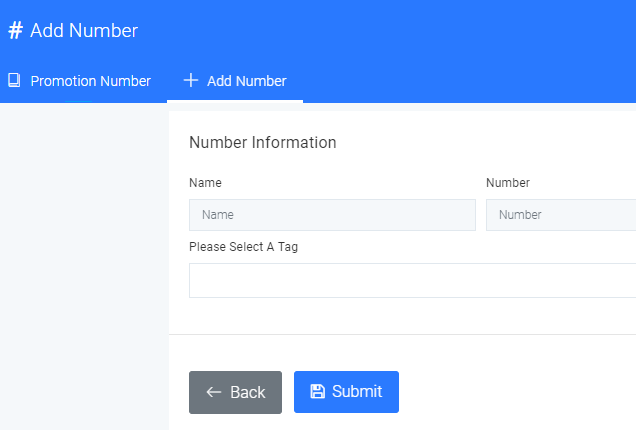Image resolution: width=636 pixels, height=430 pixels.
Task: Click the book icon beside Promotion Number
Action: pos(14,80)
